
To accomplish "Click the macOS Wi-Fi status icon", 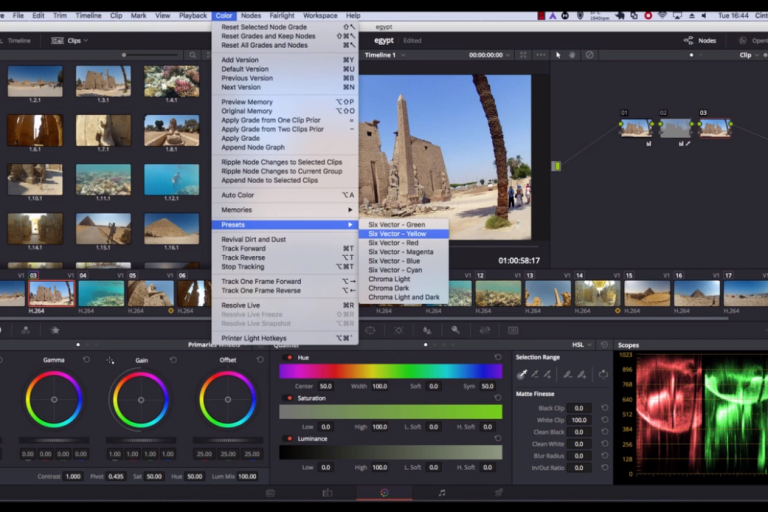I will (x=662, y=16).
